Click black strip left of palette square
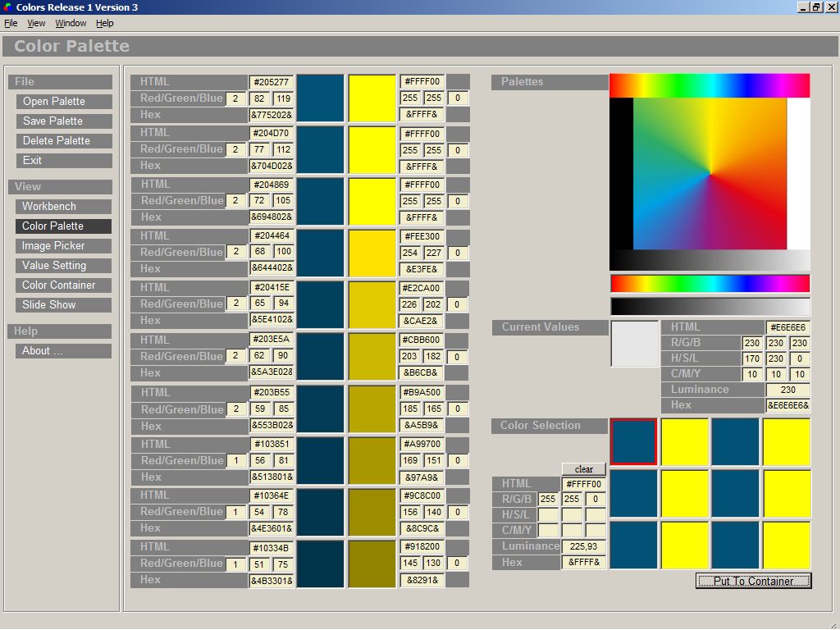The height and width of the screenshot is (630, 840). click(622, 174)
